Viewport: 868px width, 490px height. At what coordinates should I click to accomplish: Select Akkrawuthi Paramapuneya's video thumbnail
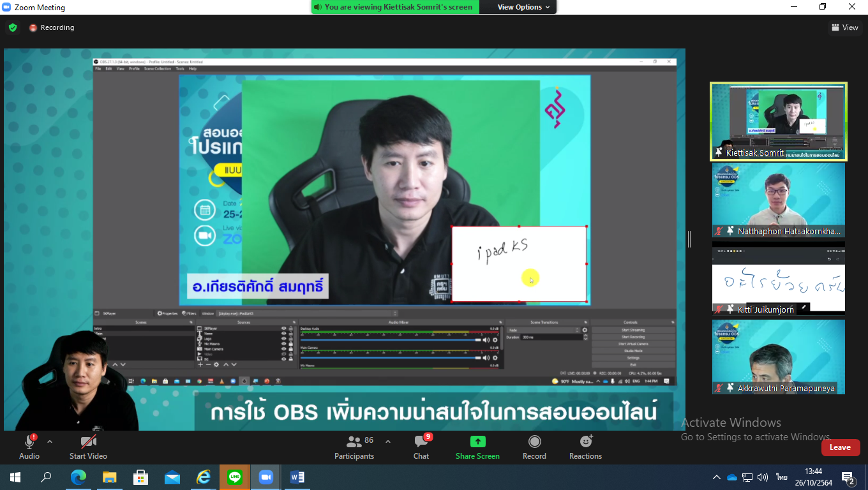[779, 357]
